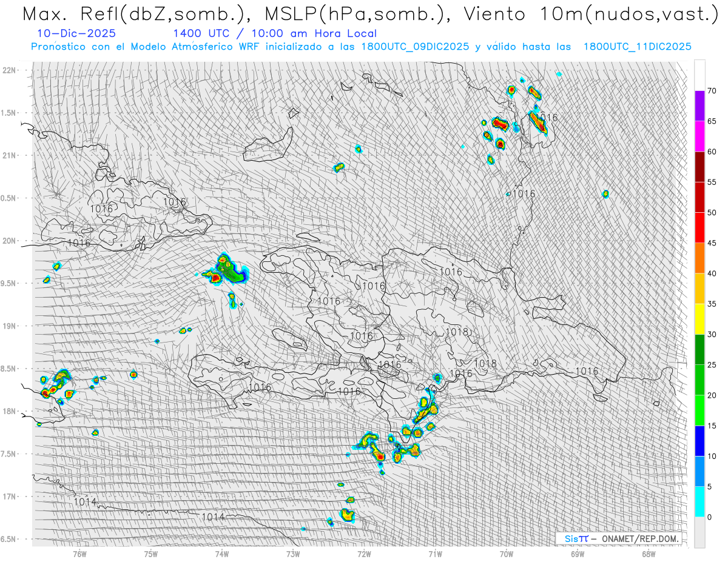This screenshot has height=562, width=728.
Task: Click the '15' value on the color scale
Action: (x=712, y=426)
